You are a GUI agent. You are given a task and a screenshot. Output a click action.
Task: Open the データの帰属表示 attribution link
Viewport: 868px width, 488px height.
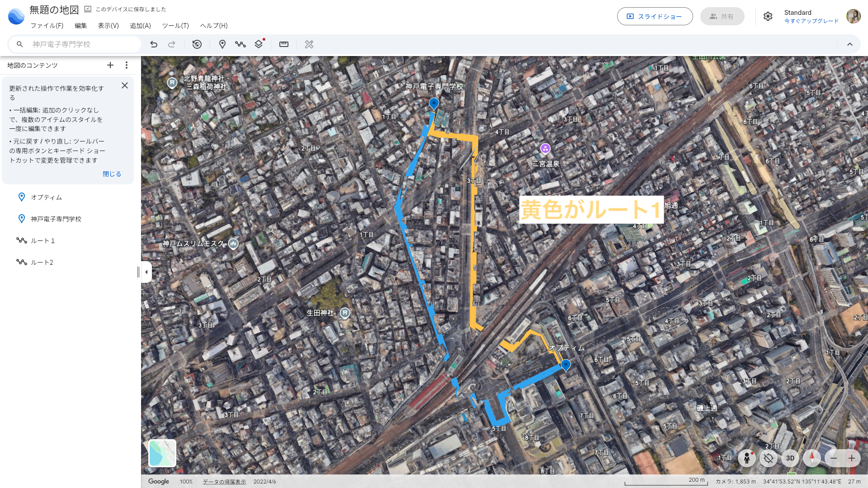click(x=224, y=482)
